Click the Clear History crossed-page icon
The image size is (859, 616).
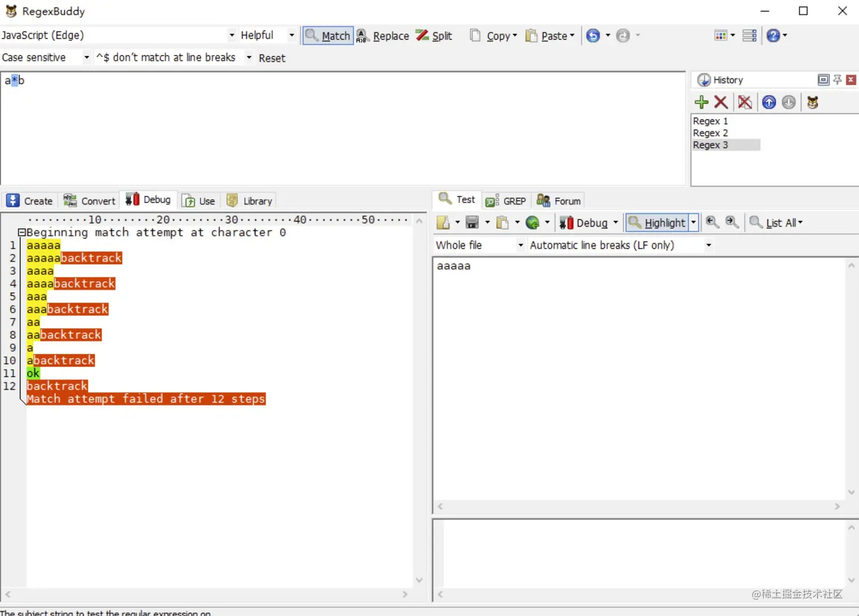click(x=745, y=102)
